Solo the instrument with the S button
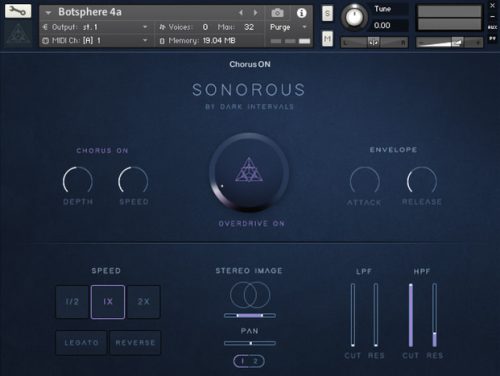 (x=327, y=14)
